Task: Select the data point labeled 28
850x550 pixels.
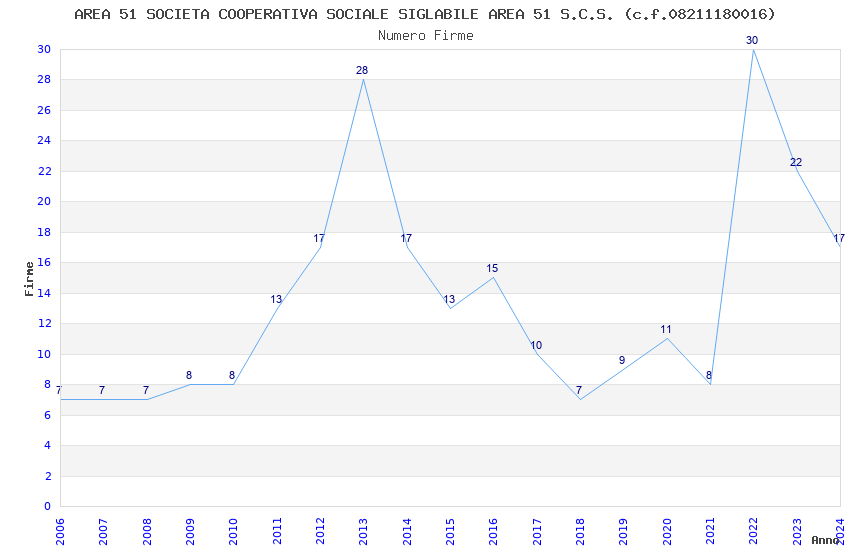Action: [362, 70]
